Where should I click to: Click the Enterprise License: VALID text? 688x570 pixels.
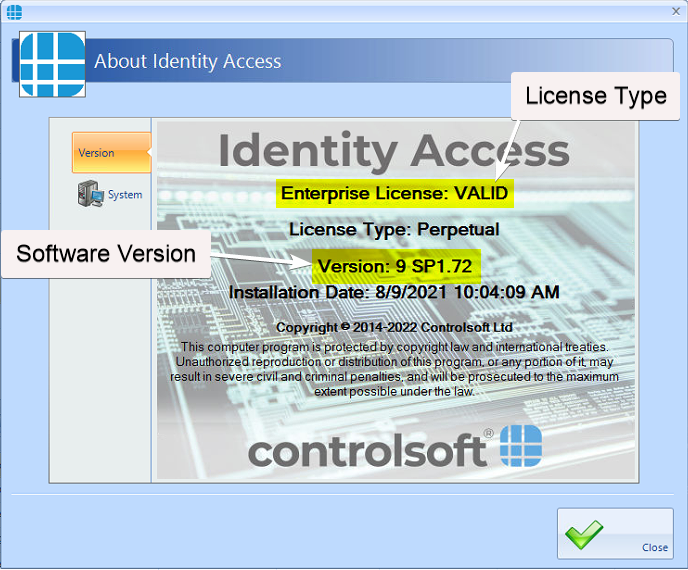[x=394, y=194]
